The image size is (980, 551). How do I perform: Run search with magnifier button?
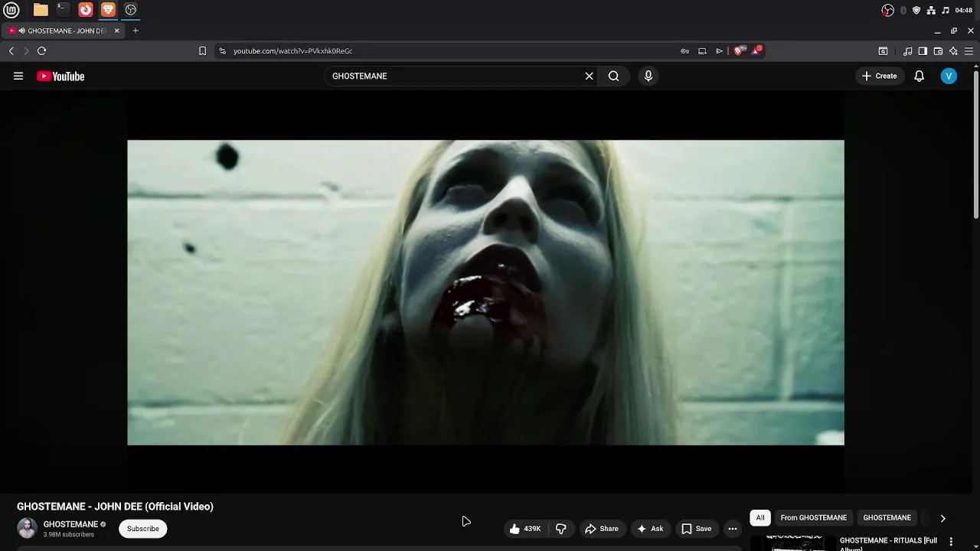pos(614,76)
